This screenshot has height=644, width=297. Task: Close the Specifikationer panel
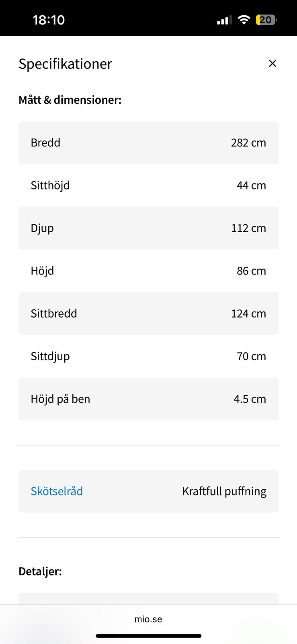(272, 64)
